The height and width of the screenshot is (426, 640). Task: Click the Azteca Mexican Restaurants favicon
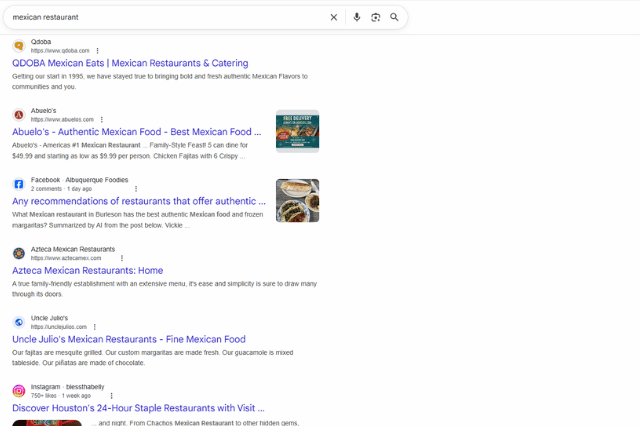[x=19, y=253]
